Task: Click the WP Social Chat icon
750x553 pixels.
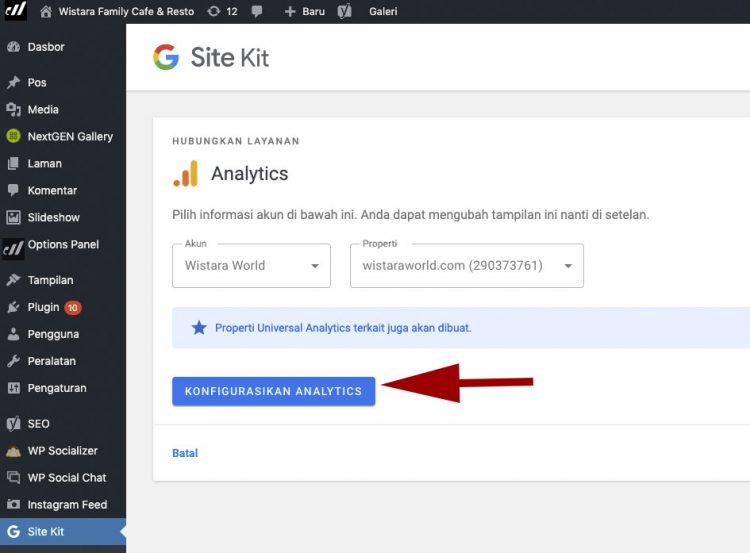Action: pyautogui.click(x=13, y=477)
